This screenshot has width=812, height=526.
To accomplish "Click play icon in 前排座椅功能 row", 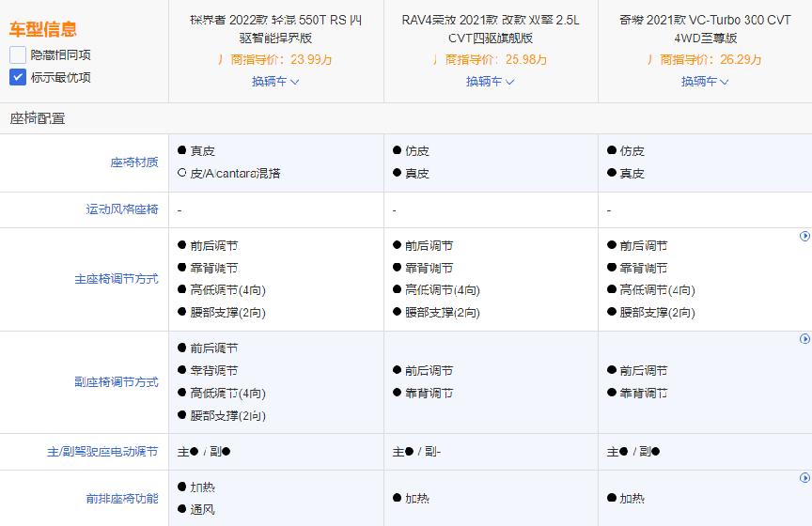I will 804,478.
